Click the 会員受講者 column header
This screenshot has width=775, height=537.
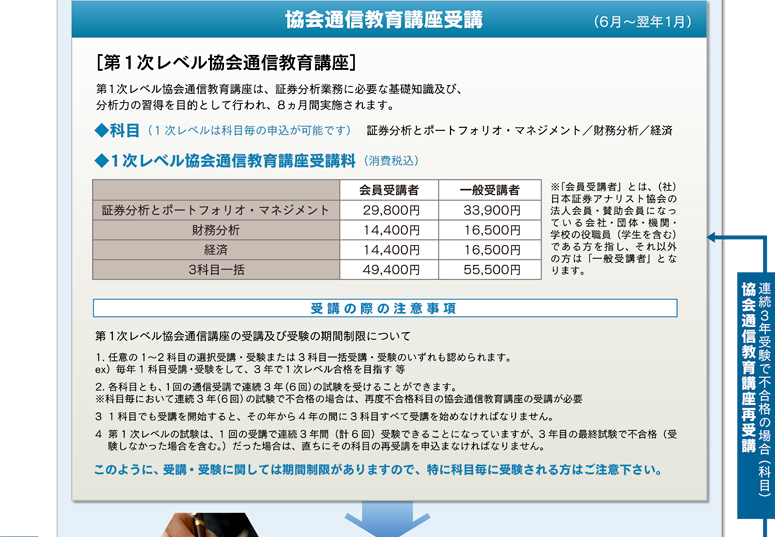coord(389,190)
